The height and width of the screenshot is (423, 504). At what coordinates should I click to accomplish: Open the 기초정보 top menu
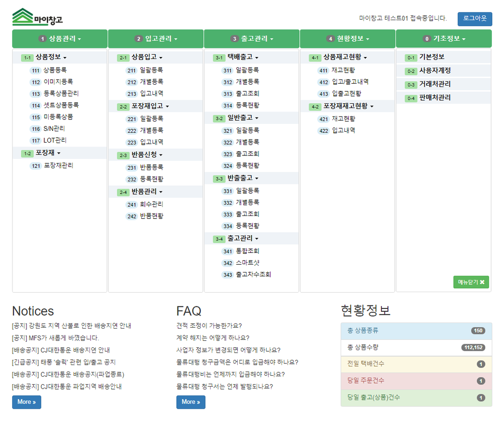coord(444,39)
